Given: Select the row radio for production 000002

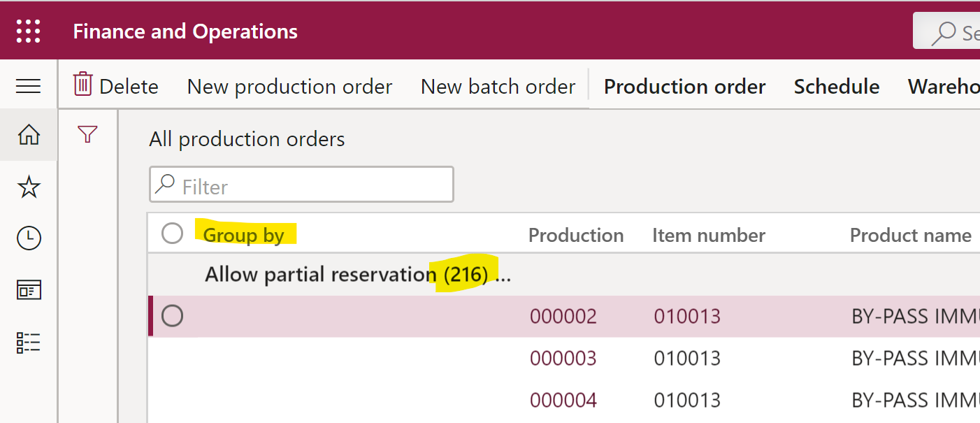Looking at the screenshot, I should tap(172, 316).
